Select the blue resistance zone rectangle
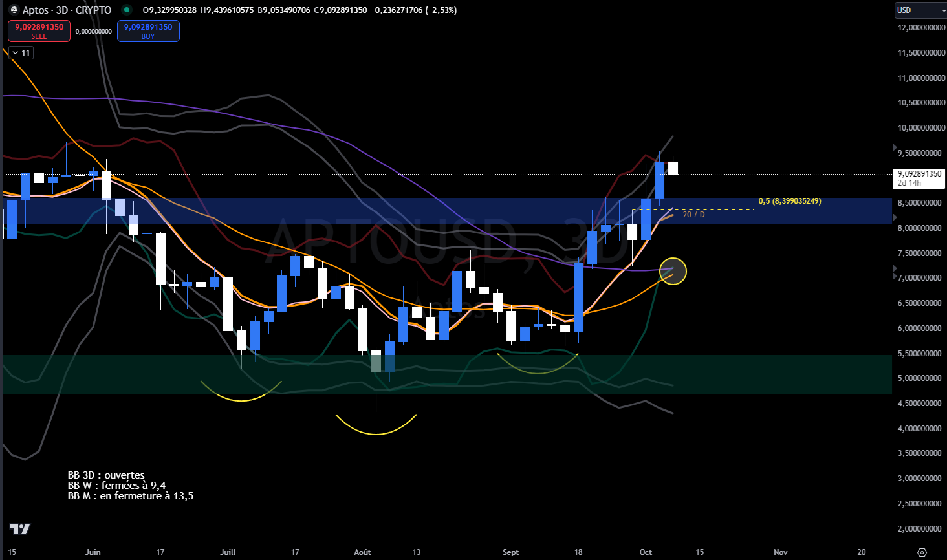The width and height of the screenshot is (947, 560). tap(388, 211)
